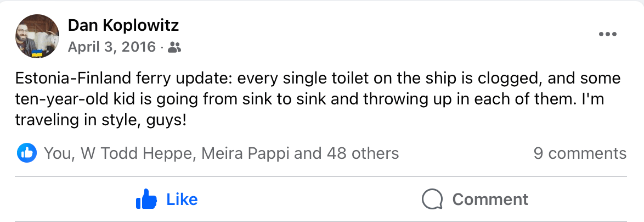Open the April 3, 2016 timestamp link
The width and height of the screenshot is (644, 222).
(x=112, y=47)
